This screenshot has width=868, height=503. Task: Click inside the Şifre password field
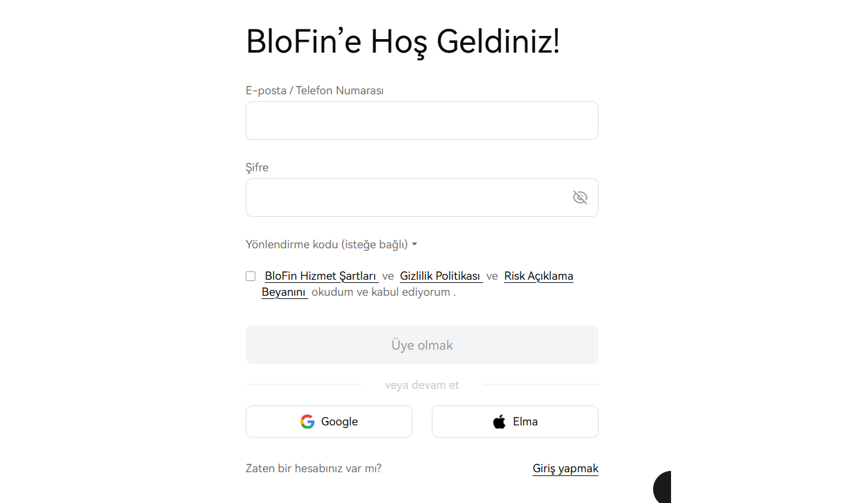pos(411,197)
